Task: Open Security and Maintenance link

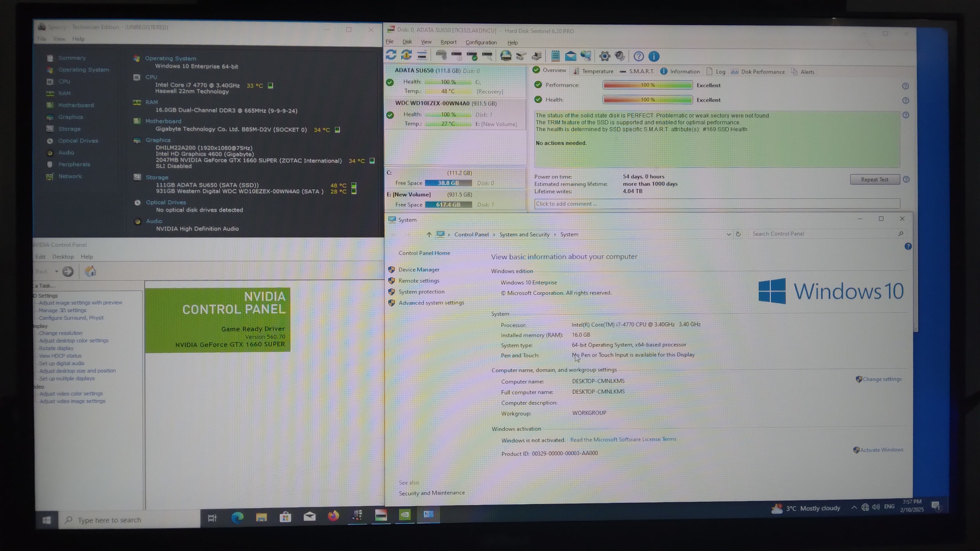Action: pos(432,493)
